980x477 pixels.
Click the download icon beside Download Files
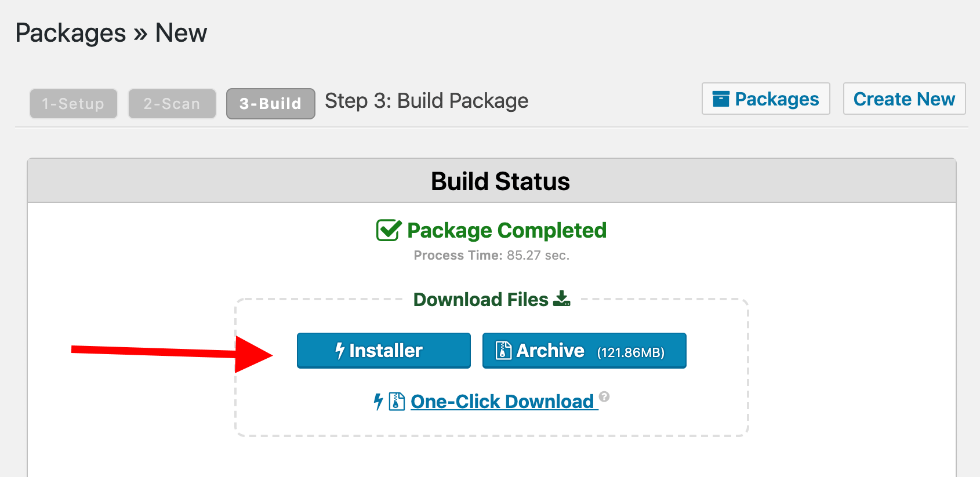(561, 298)
